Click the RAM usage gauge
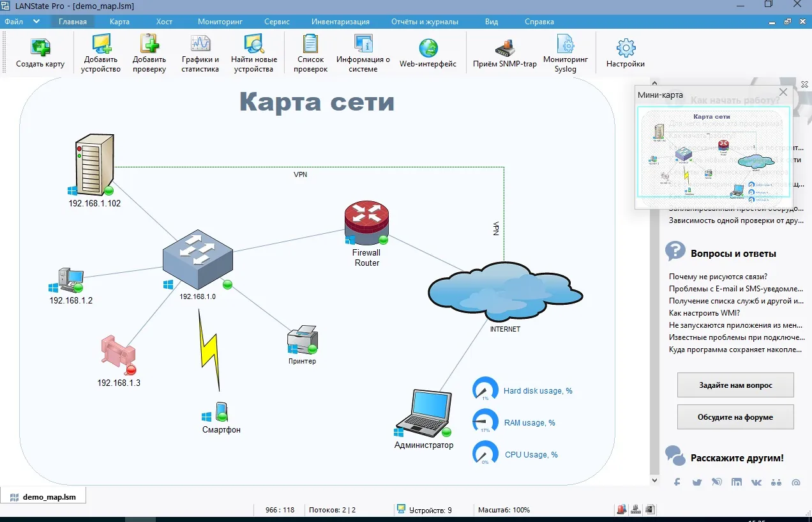The height and width of the screenshot is (522, 812). [485, 422]
